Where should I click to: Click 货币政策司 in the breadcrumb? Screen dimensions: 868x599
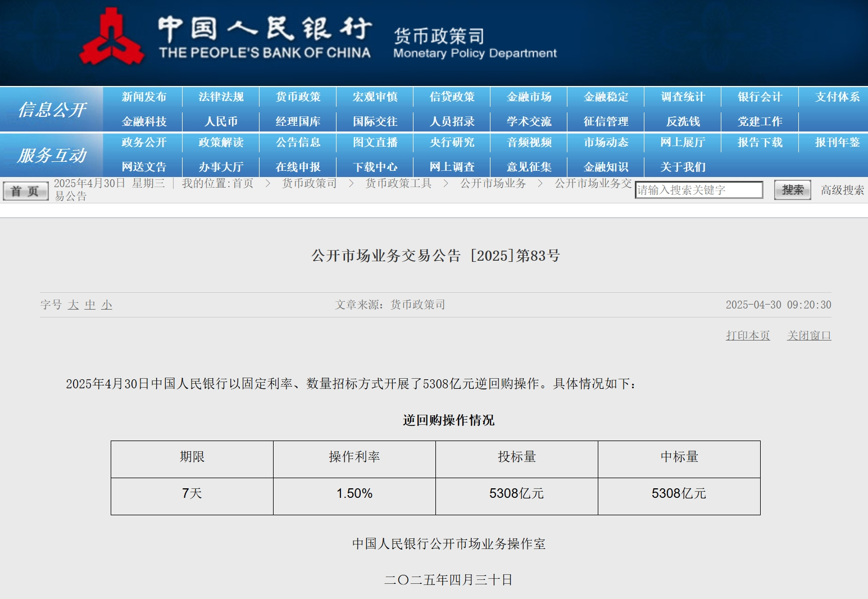309,183
